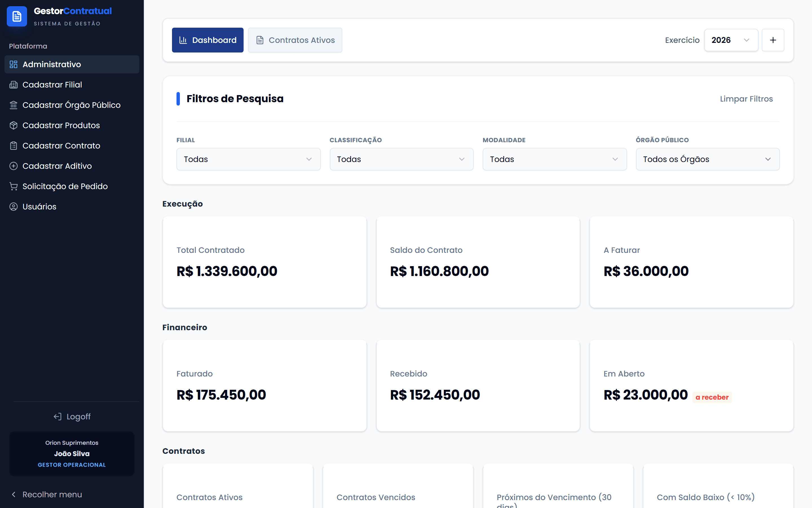Screen dimensions: 812x508
Task: Click the Contratos Ativos document icon
Action: coord(260,40)
